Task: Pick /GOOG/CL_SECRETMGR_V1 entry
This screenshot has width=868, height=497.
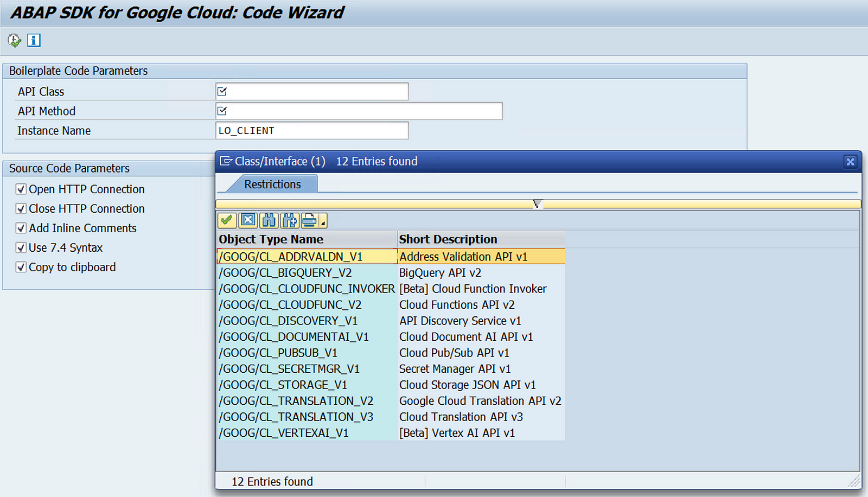Action: coord(307,369)
